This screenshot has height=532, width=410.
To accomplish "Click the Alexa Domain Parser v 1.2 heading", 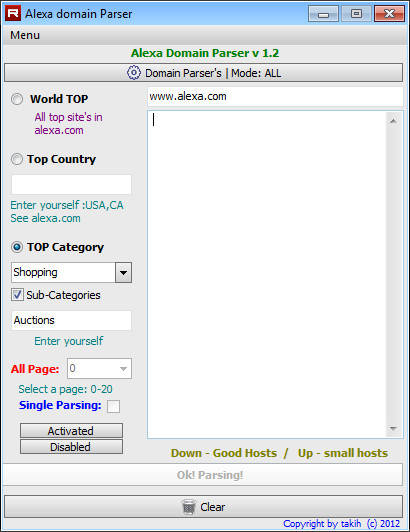I will pyautogui.click(x=205, y=53).
